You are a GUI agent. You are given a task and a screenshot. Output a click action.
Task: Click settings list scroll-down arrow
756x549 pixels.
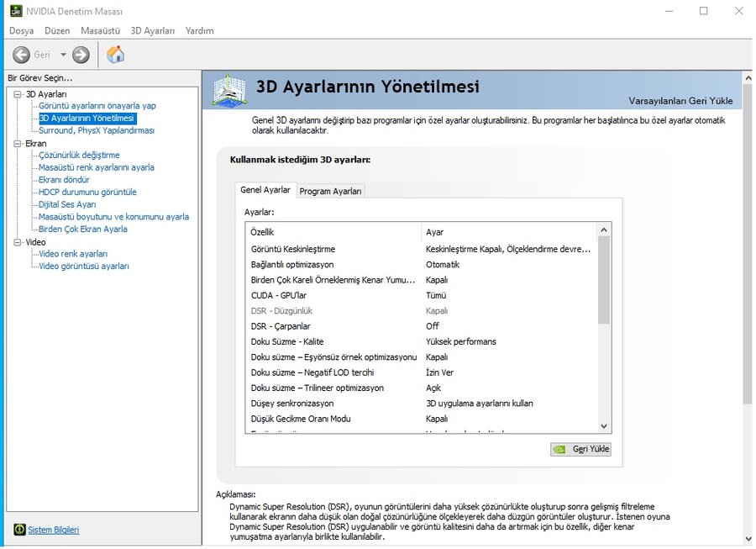pyautogui.click(x=604, y=426)
